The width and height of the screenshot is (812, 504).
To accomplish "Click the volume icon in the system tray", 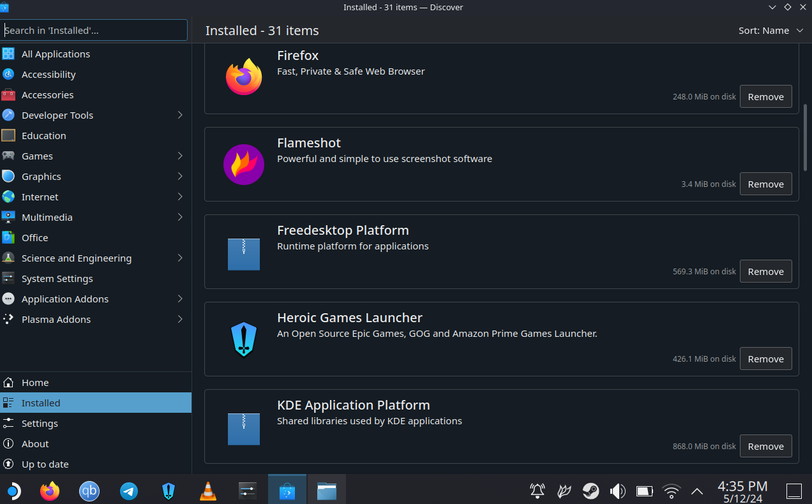I will (617, 491).
